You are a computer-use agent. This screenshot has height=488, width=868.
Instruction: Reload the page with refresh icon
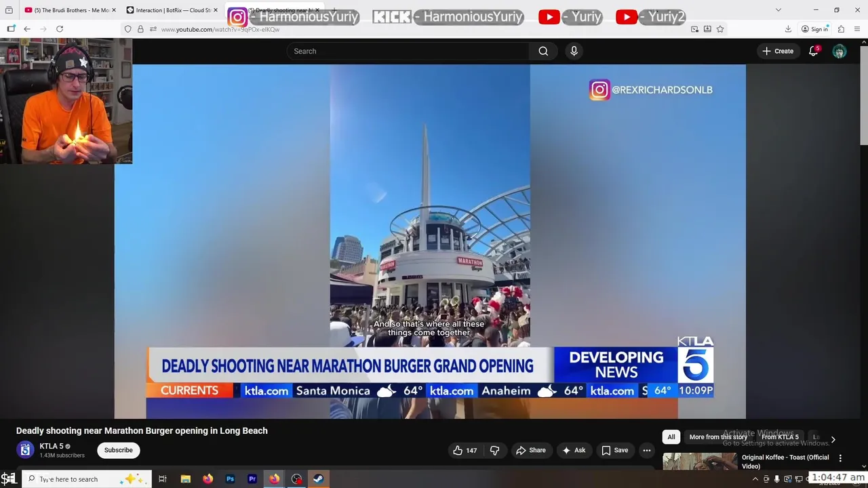coord(60,29)
